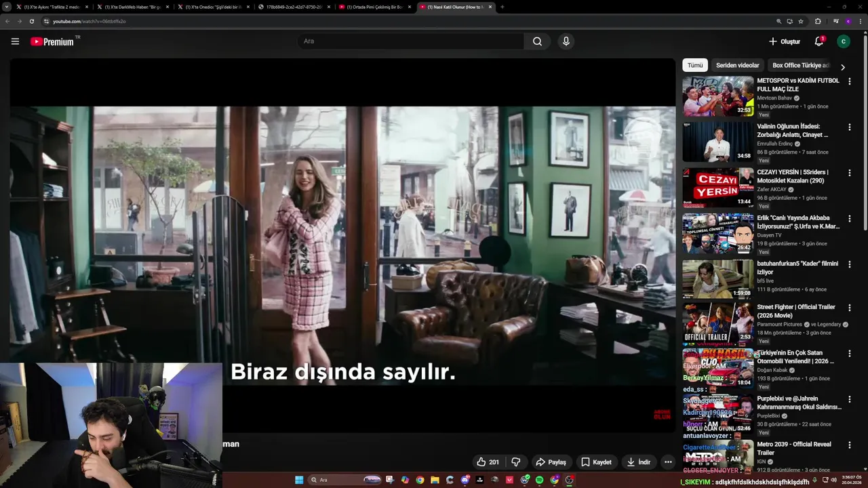Screen dimensions: 868x488
Task: Reload the current page
Action: 32,21
